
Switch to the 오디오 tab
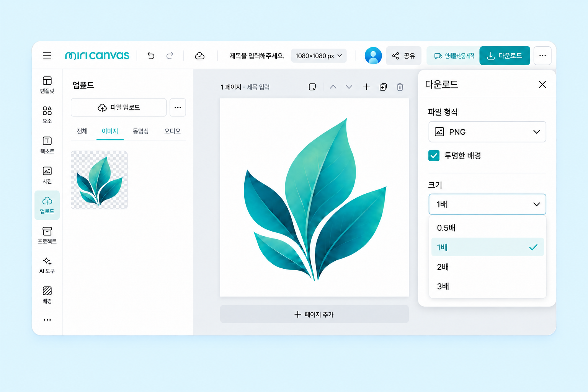click(x=172, y=131)
